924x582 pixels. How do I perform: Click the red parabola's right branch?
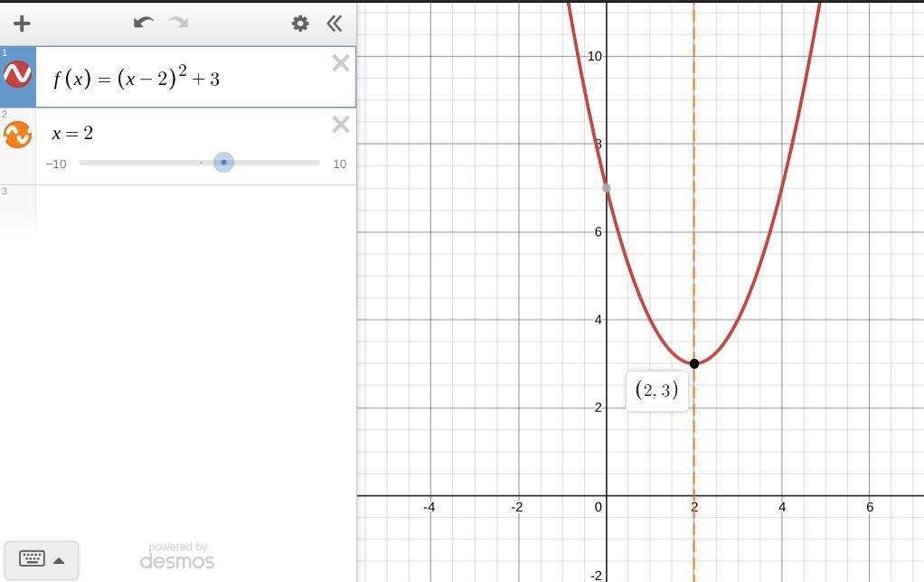pyautogui.click(x=781, y=189)
